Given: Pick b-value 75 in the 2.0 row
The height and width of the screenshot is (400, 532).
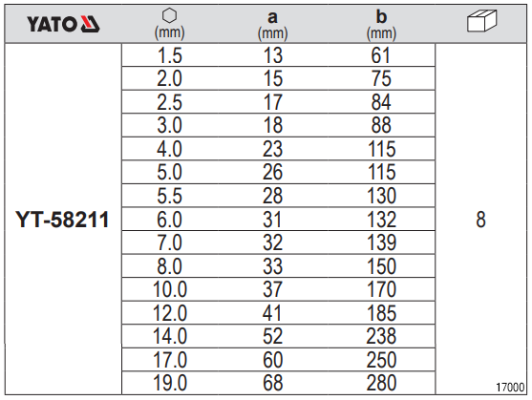Looking at the screenshot, I should [381, 79].
